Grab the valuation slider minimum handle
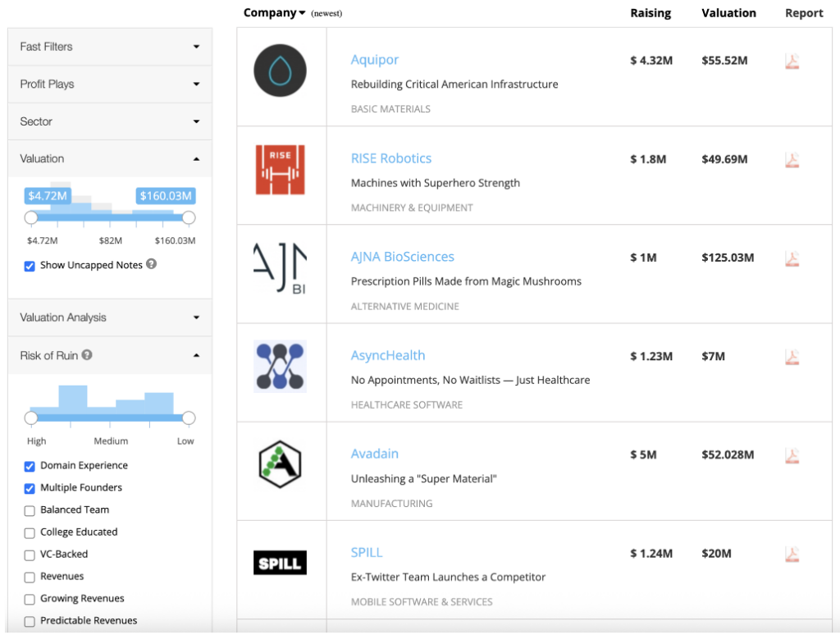 (31, 217)
